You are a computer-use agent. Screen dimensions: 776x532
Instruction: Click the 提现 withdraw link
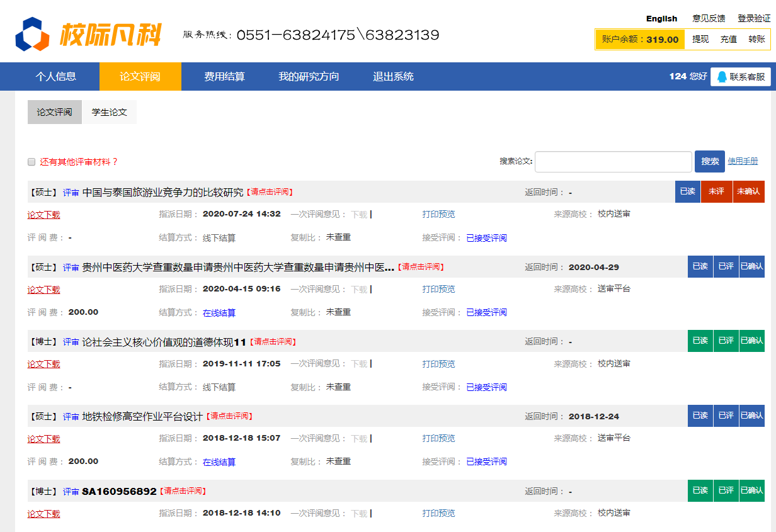coord(700,39)
